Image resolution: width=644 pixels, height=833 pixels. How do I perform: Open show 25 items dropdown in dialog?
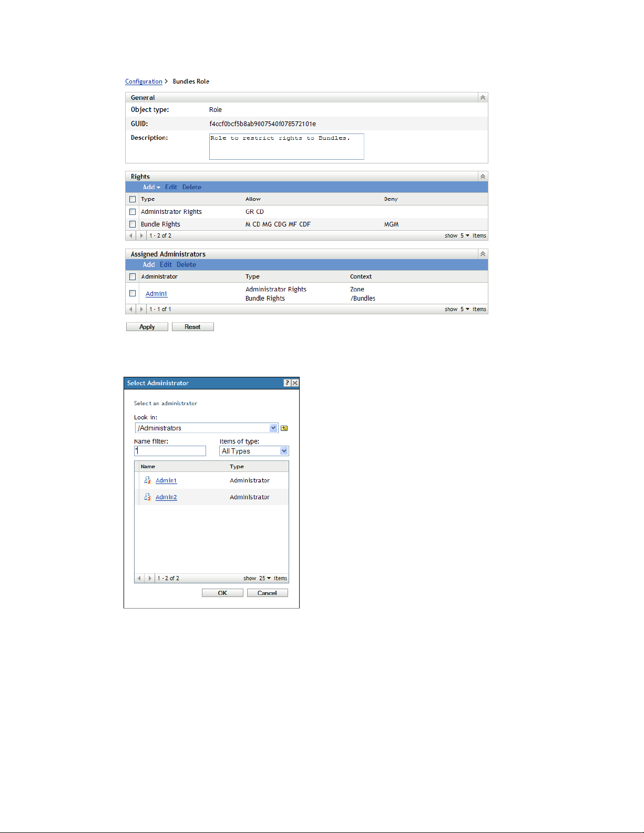click(265, 578)
